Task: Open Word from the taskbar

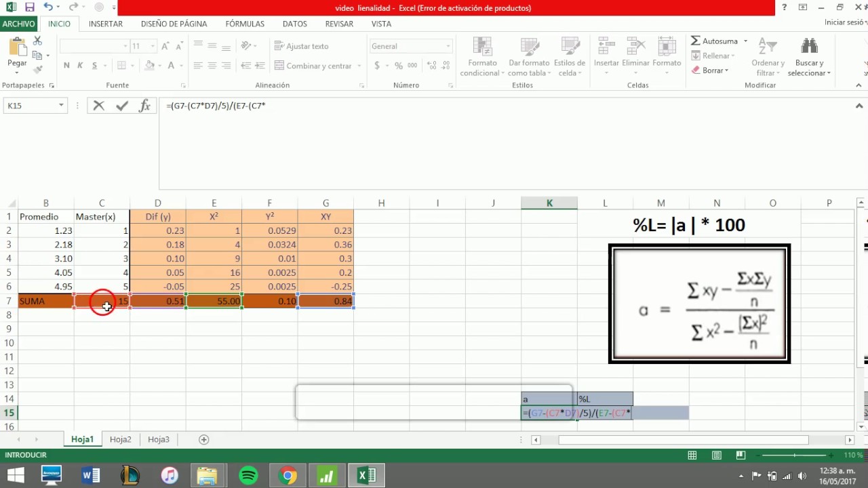Action: (91, 476)
